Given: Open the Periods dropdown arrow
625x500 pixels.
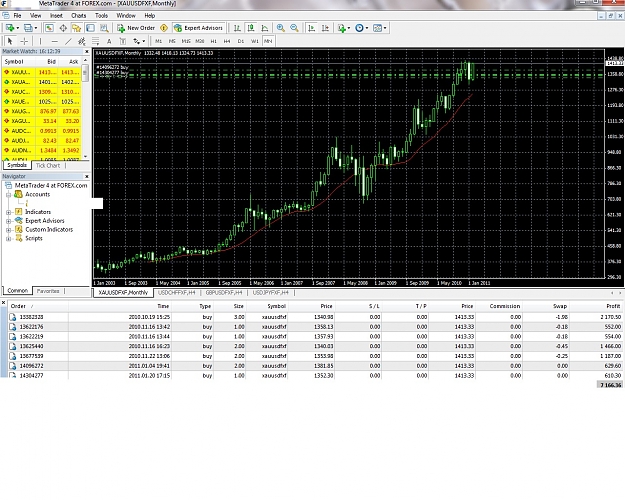Looking at the screenshot, I should (x=367, y=28).
